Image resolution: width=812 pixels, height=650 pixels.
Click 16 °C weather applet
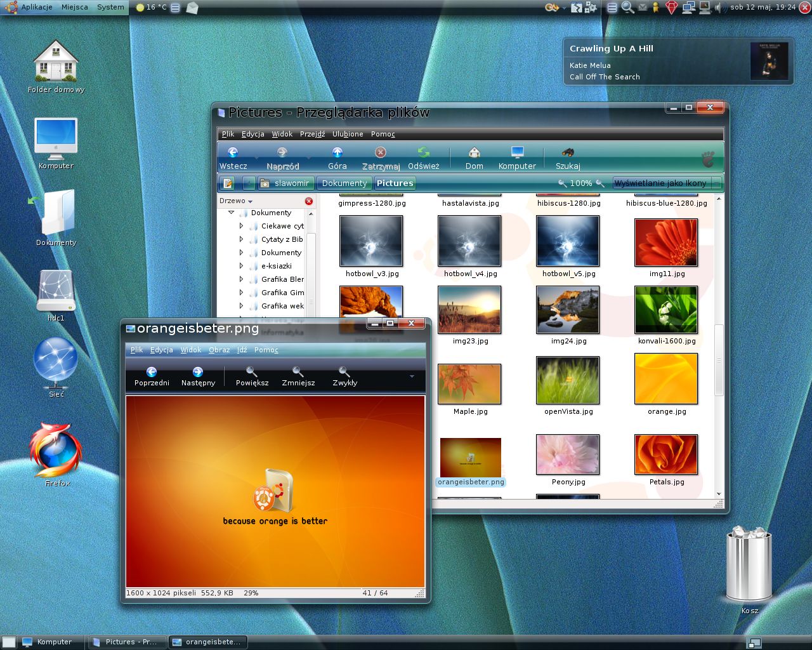pyautogui.click(x=151, y=8)
